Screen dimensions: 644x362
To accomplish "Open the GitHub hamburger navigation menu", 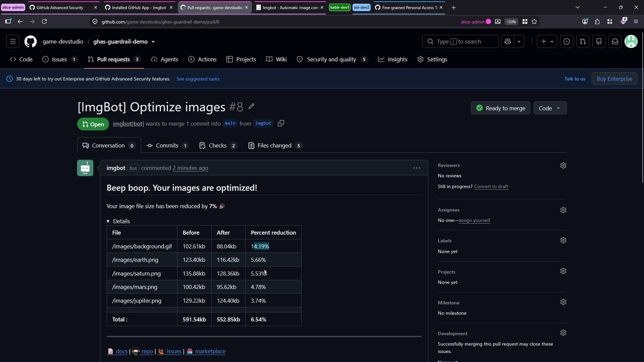I will (x=13, y=42).
